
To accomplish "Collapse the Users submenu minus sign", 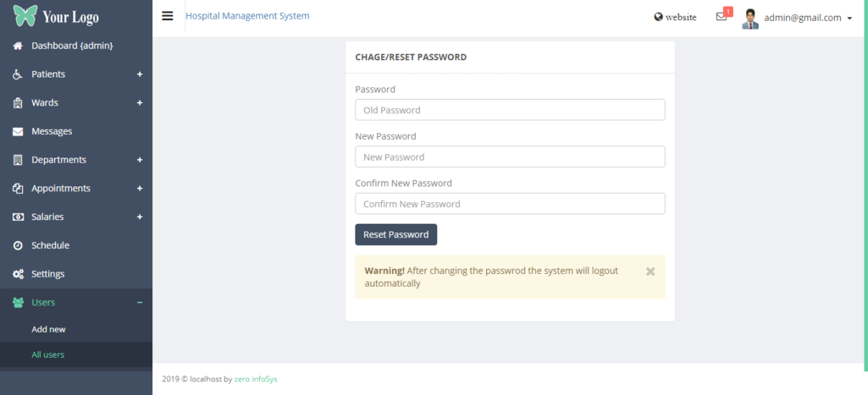I will (x=140, y=303).
